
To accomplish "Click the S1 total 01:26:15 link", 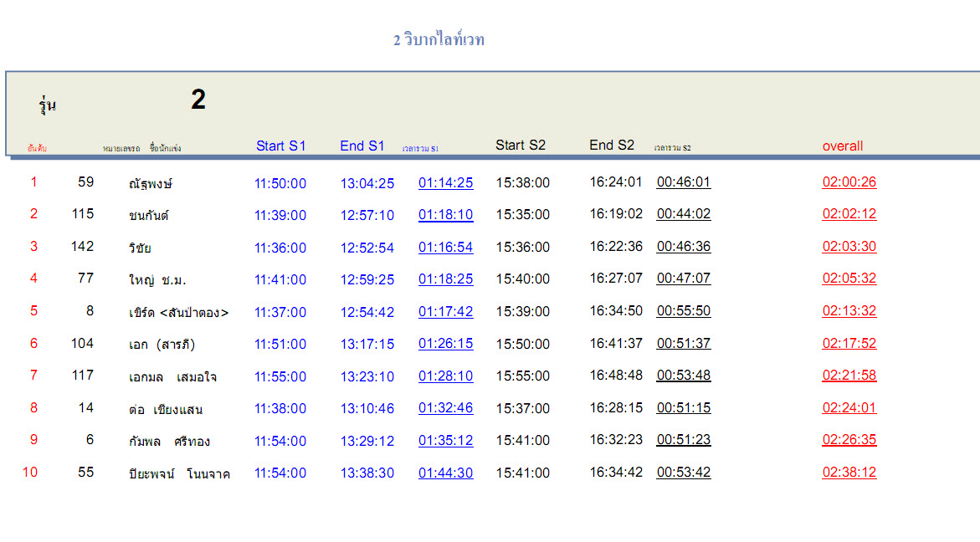I will 445,344.
